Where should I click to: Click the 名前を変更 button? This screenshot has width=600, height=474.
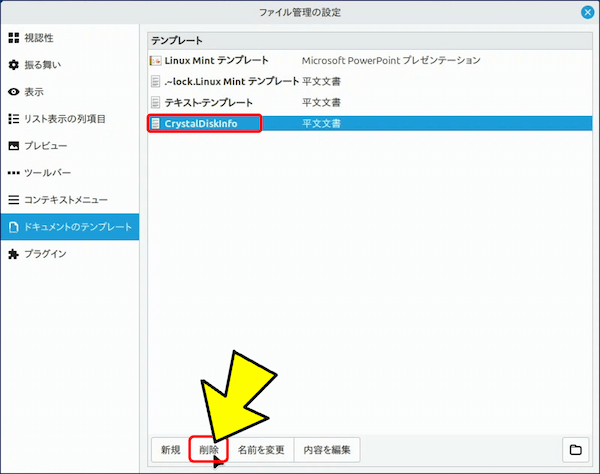tap(261, 450)
